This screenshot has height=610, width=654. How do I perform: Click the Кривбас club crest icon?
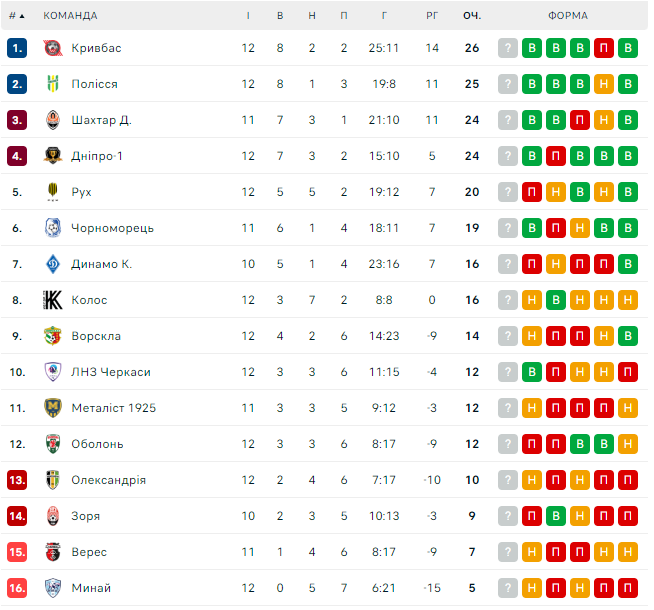coord(53,48)
